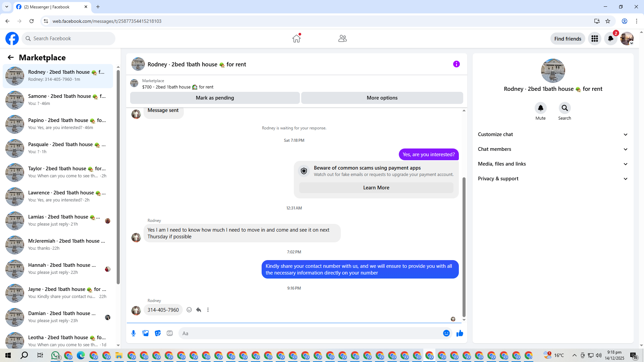This screenshot has height=362, width=644.
Task: Toggle the conversation information panel
Action: 456,64
